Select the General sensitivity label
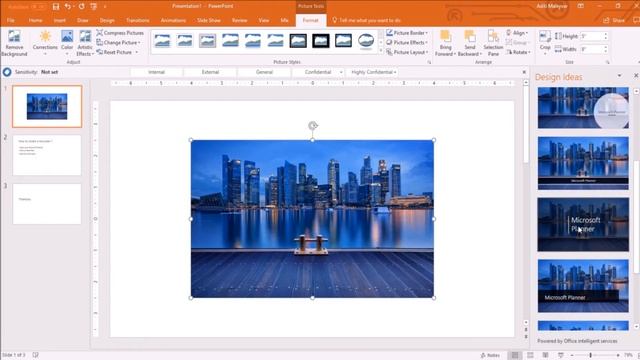Screen dimensions: 640x360 [264, 72]
